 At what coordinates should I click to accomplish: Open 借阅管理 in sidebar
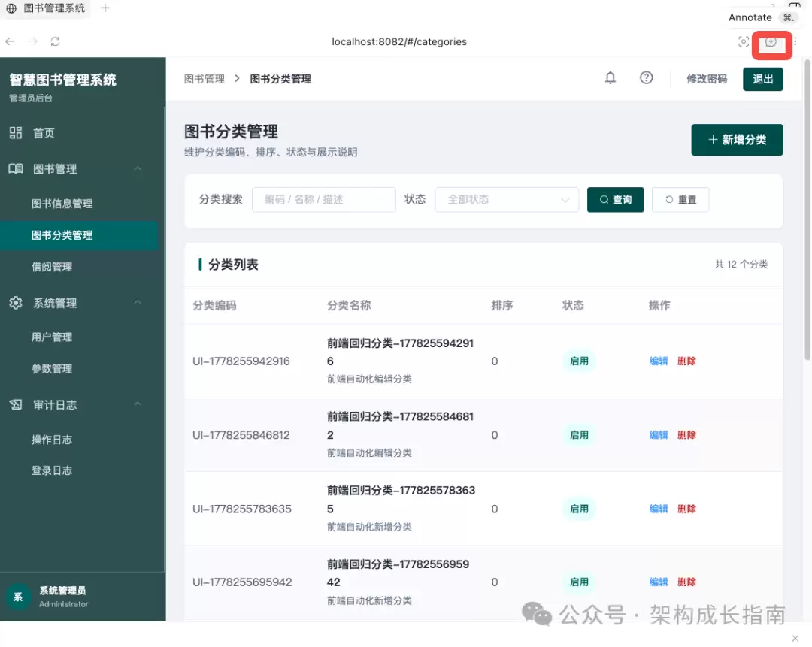click(52, 267)
